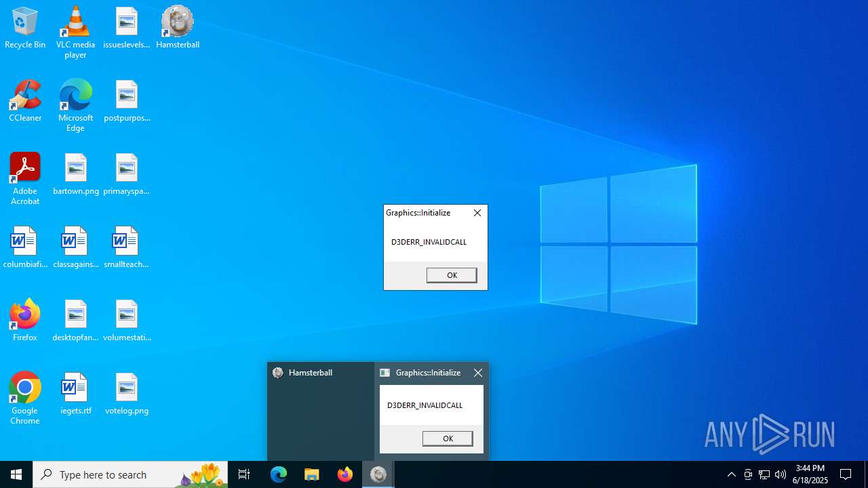Select the desktopfan image file

[x=76, y=321]
